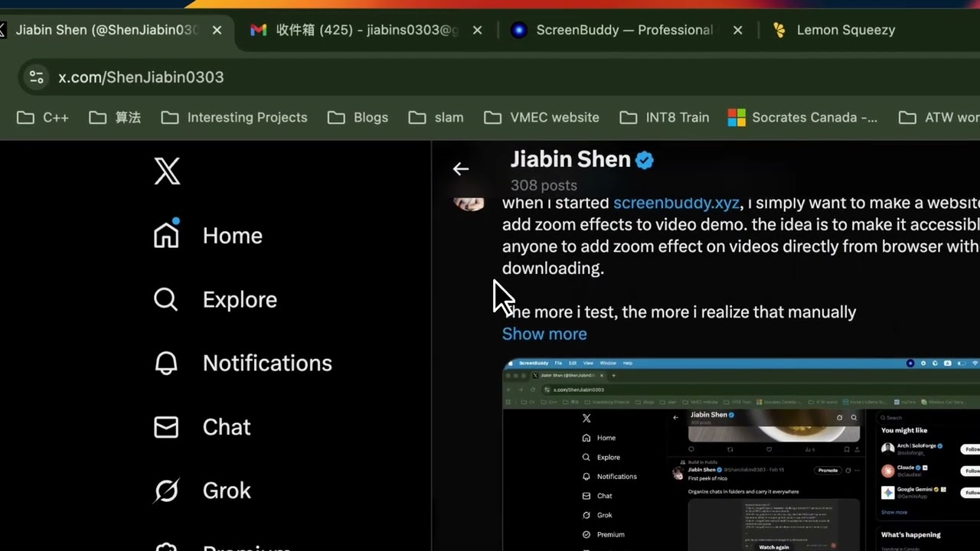Screen dimensions: 980x551
Task: Click the Notifications label in sidebar
Action: [267, 363]
